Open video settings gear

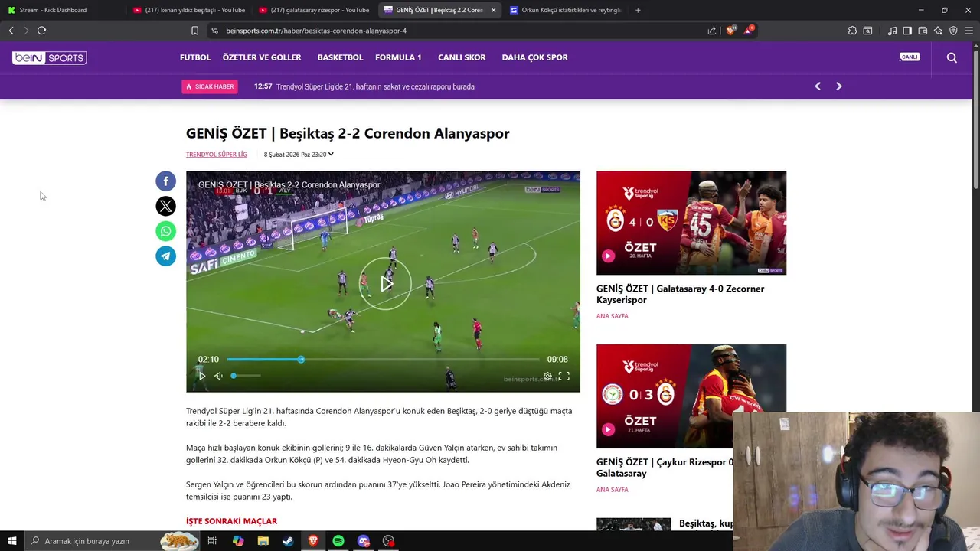pyautogui.click(x=547, y=376)
